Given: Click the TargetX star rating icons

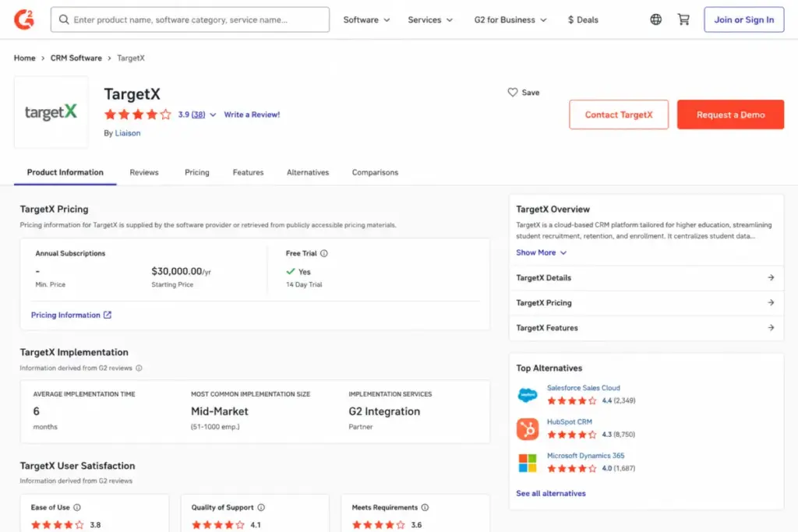Looking at the screenshot, I should click(138, 115).
